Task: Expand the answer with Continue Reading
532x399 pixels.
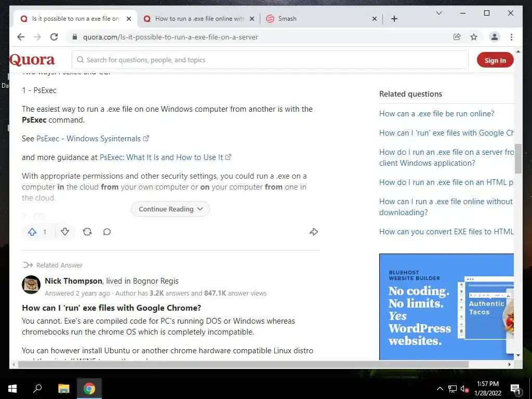Action: tap(170, 209)
